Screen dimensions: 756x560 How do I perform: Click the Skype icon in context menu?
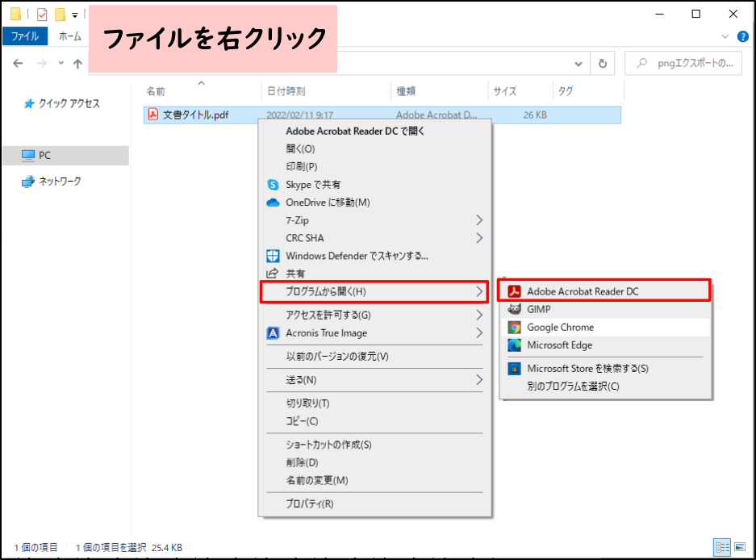point(273,185)
